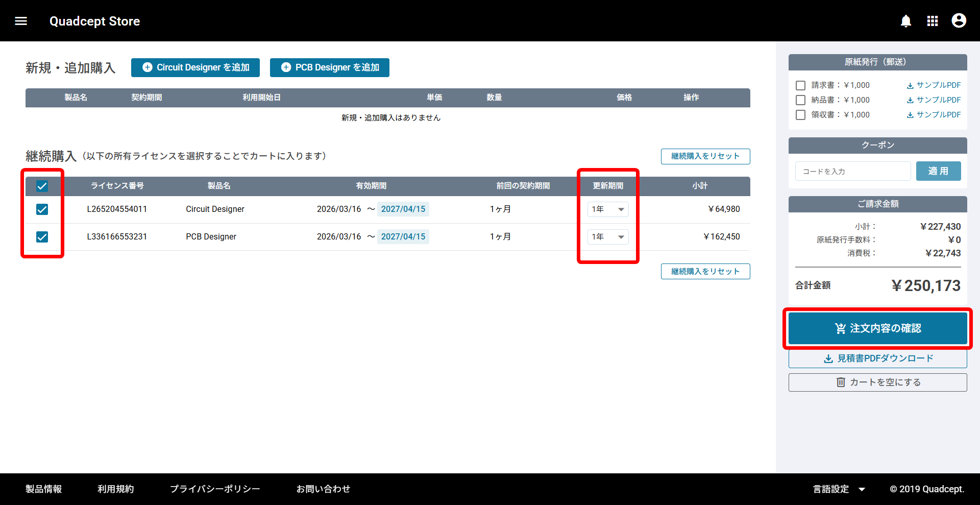Expand renewal period dropdown for PCB Designer
This screenshot has width=980, height=505.
pyautogui.click(x=607, y=237)
